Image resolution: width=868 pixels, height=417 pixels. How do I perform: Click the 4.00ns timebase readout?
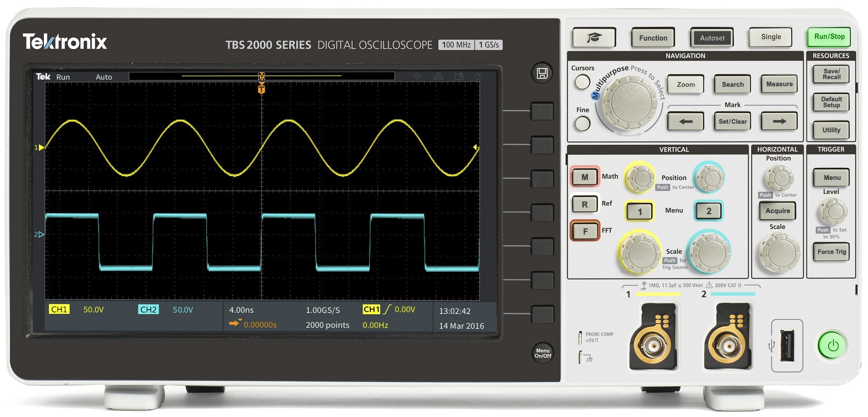[x=241, y=310]
